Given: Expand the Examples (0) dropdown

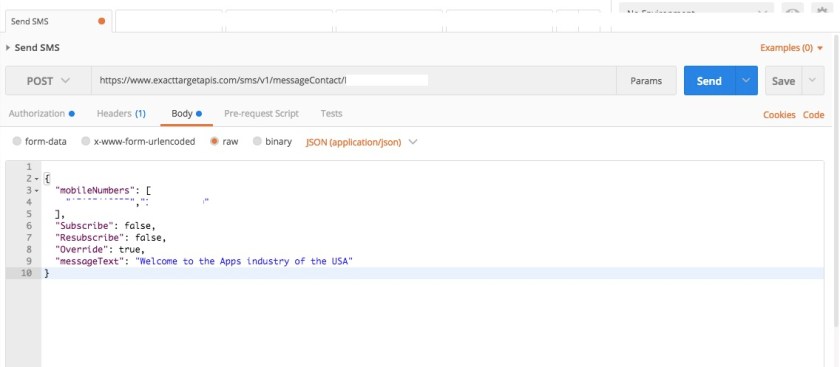Looking at the screenshot, I should click(791, 48).
